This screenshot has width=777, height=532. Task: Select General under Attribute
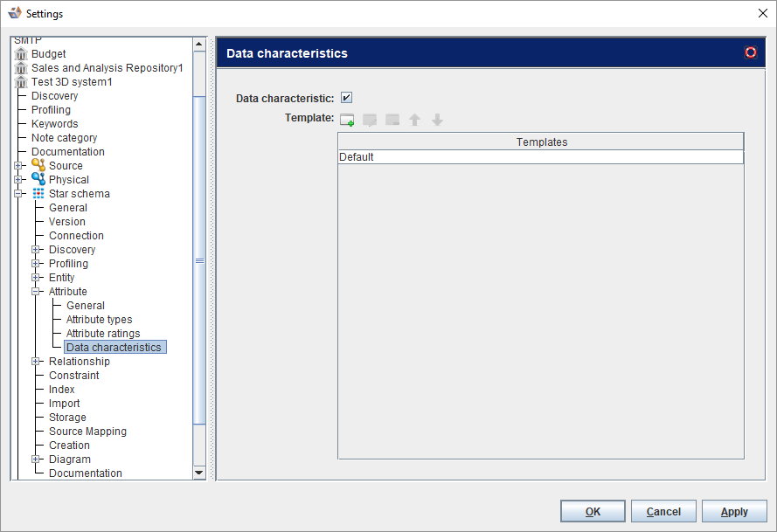pos(86,305)
